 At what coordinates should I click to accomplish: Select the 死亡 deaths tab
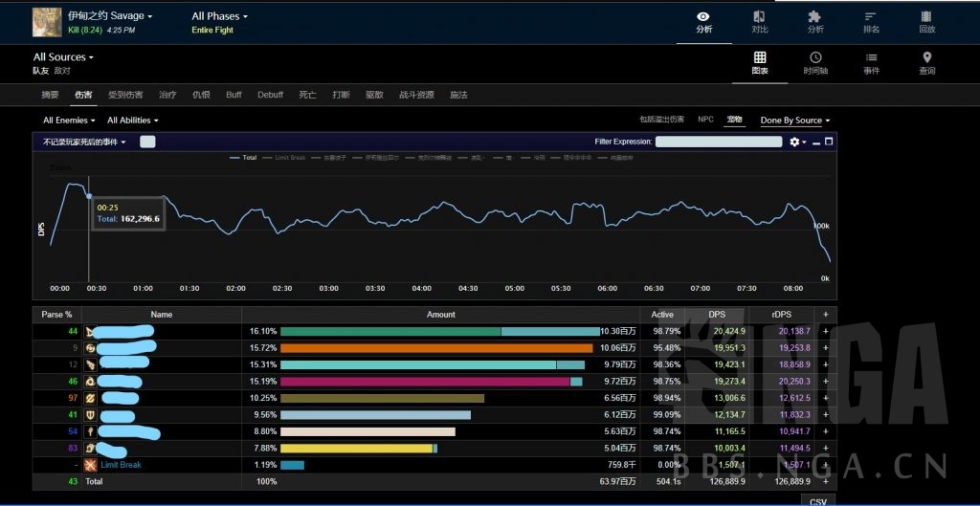point(307,95)
